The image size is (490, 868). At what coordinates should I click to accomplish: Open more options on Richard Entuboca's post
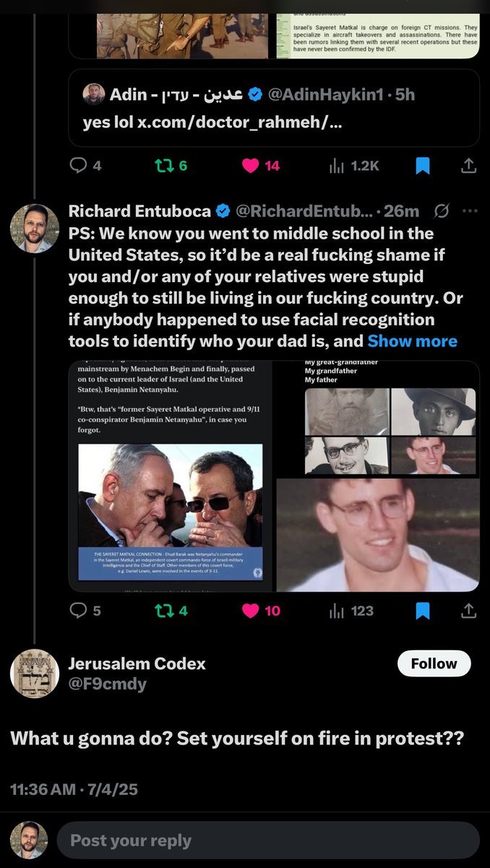point(470,211)
